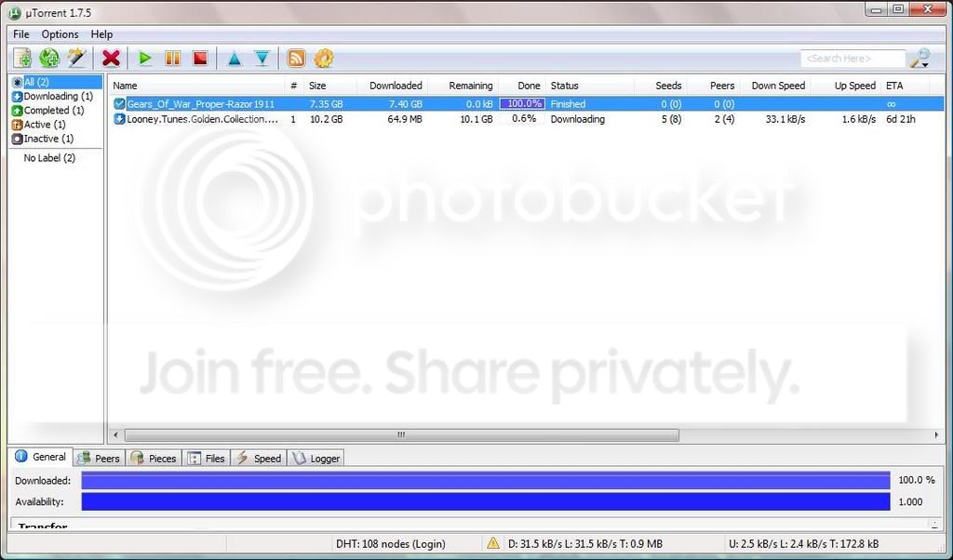This screenshot has width=953, height=560.
Task: Switch to the Files tab
Action: [x=206, y=458]
